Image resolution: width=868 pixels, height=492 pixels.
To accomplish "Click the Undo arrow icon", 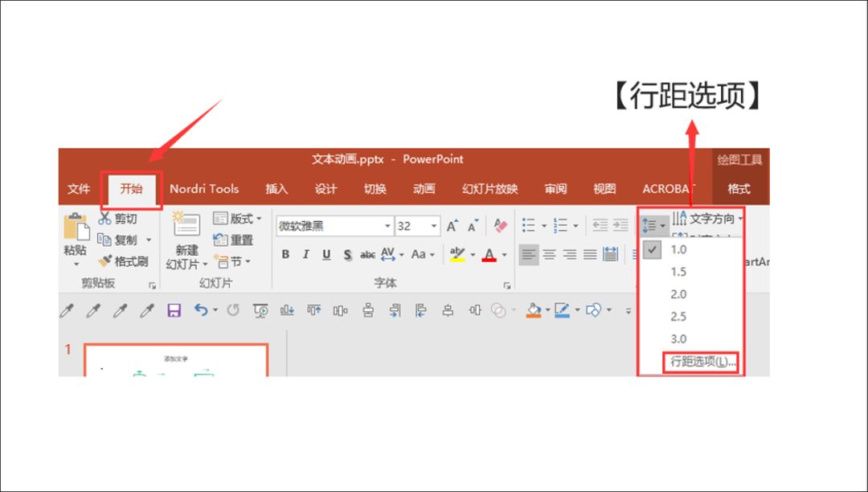I will (x=200, y=310).
